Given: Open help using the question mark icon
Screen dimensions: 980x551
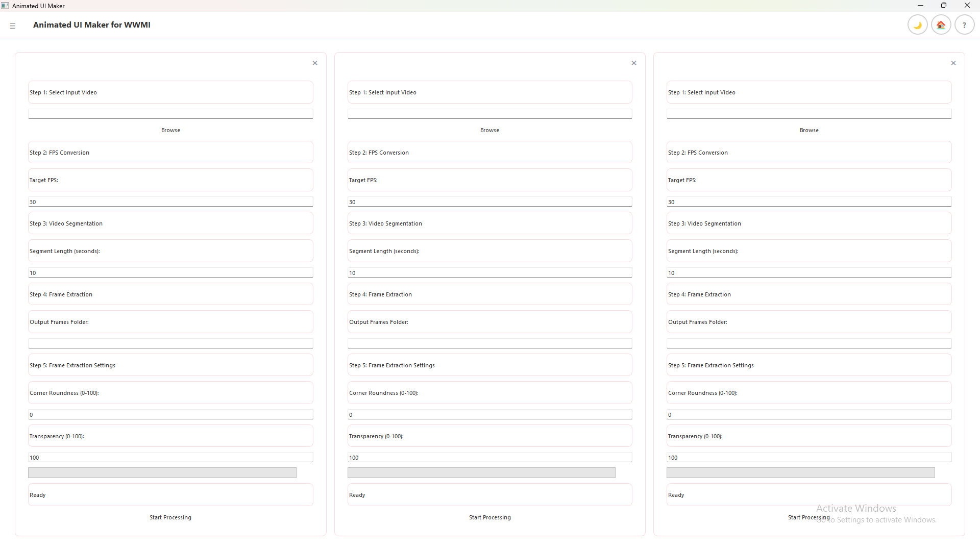Looking at the screenshot, I should (965, 24).
